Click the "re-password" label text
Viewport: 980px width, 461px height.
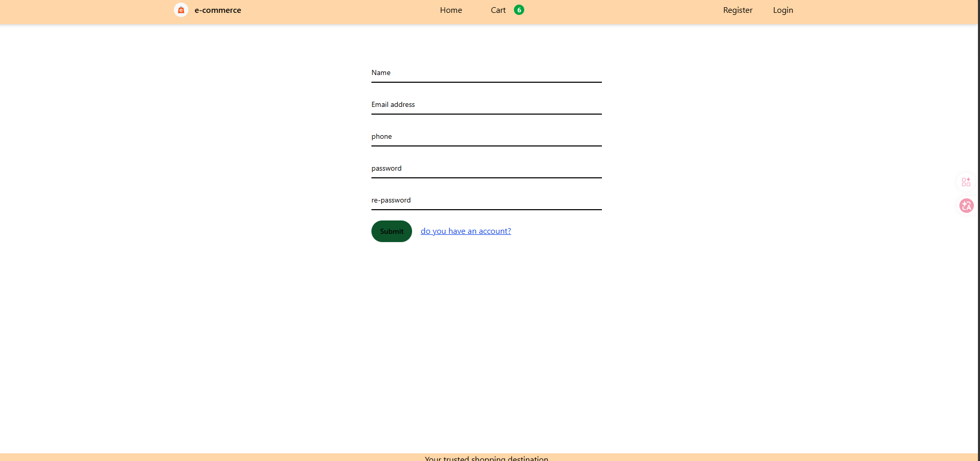click(391, 200)
